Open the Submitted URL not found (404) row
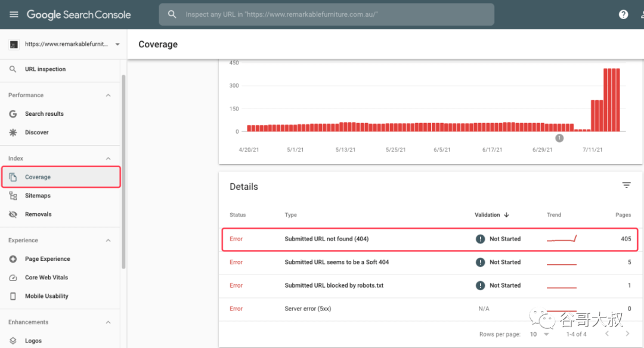Image resolution: width=644 pixels, height=348 pixels. pyautogui.click(x=430, y=239)
